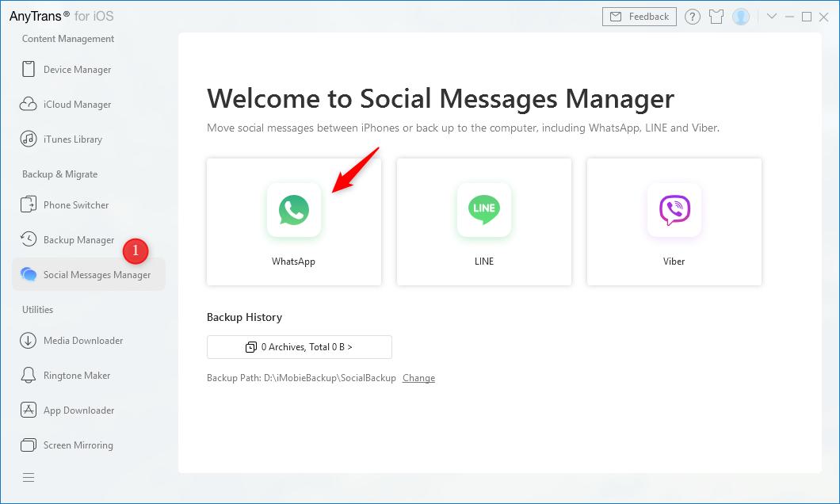
Task: Click the archives stack icon
Action: 250,347
